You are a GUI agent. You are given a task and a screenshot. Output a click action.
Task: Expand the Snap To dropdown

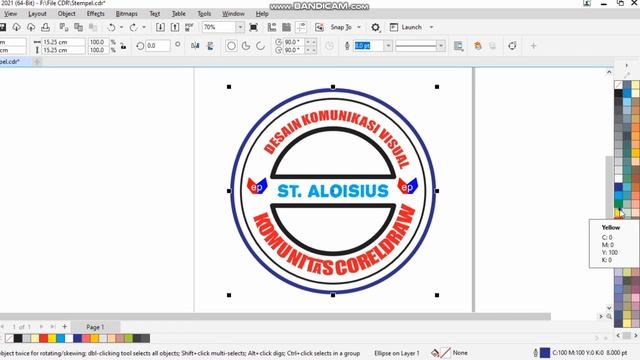359,27
